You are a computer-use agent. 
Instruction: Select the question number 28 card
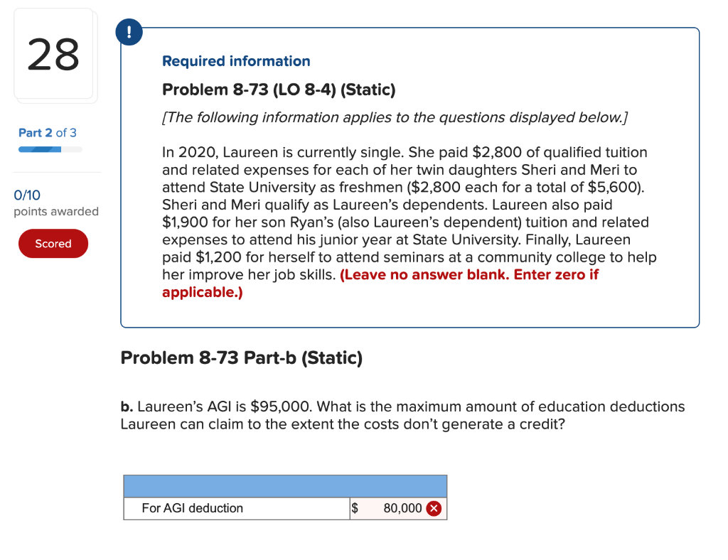(x=54, y=53)
